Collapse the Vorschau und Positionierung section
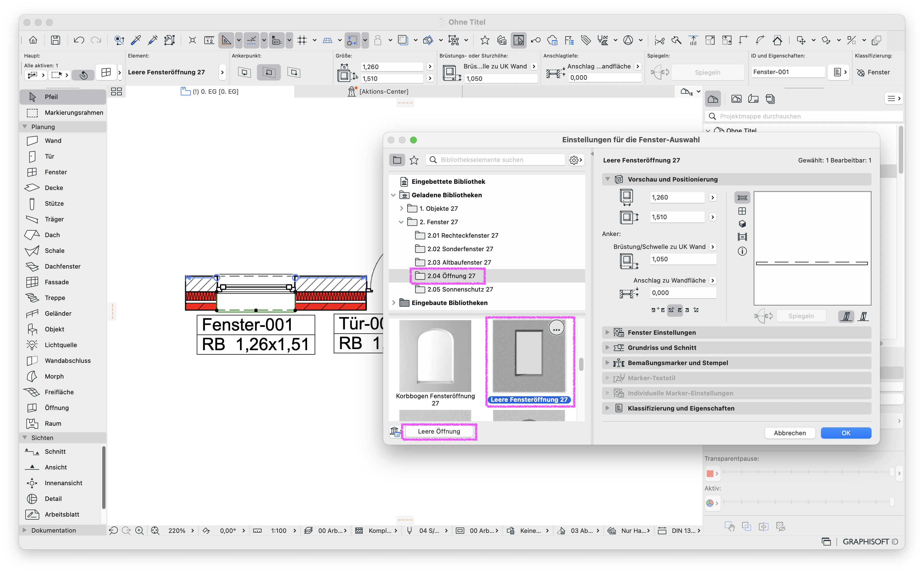This screenshot has height=573, width=924. coord(607,179)
